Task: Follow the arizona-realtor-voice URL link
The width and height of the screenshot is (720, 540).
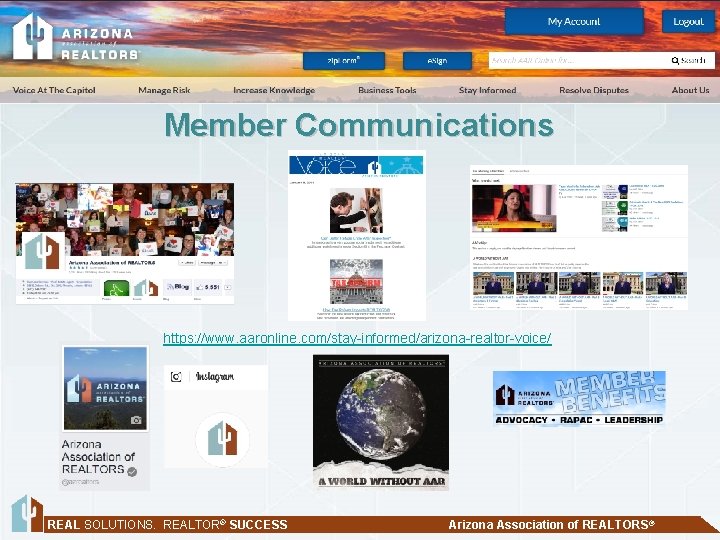Action: click(357, 338)
